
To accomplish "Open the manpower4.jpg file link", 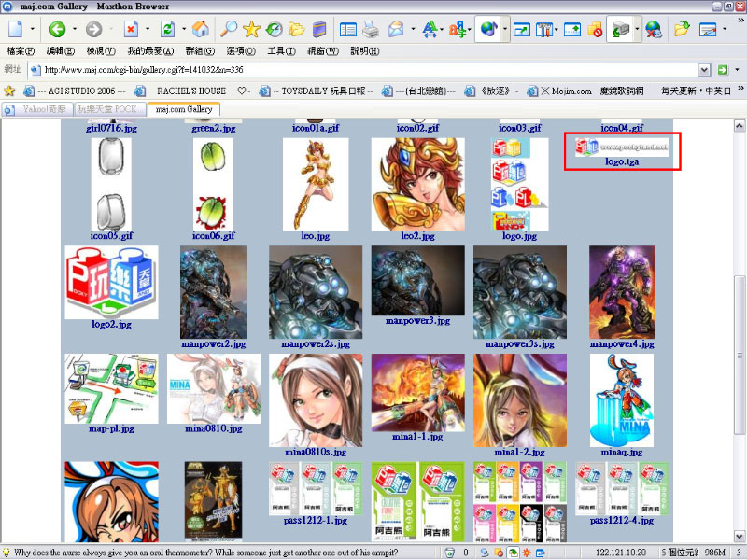I will [x=622, y=344].
